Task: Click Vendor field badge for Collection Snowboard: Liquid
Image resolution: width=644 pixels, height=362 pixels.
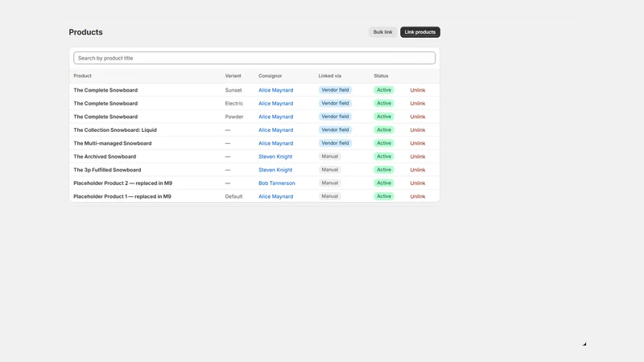Action: click(335, 130)
